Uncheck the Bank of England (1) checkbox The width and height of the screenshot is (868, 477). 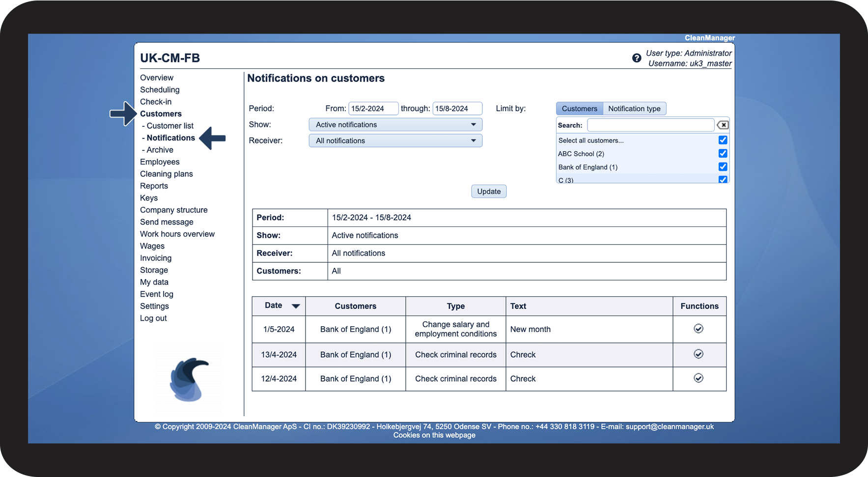click(723, 167)
